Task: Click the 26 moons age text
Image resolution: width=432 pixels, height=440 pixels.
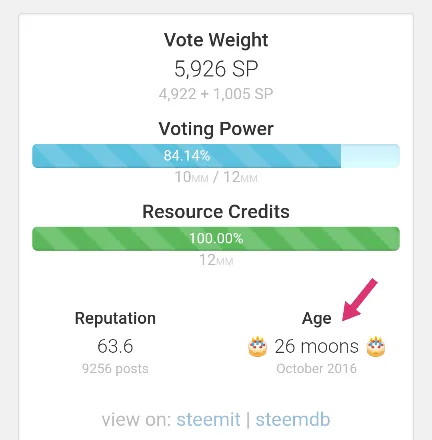Action: [317, 346]
